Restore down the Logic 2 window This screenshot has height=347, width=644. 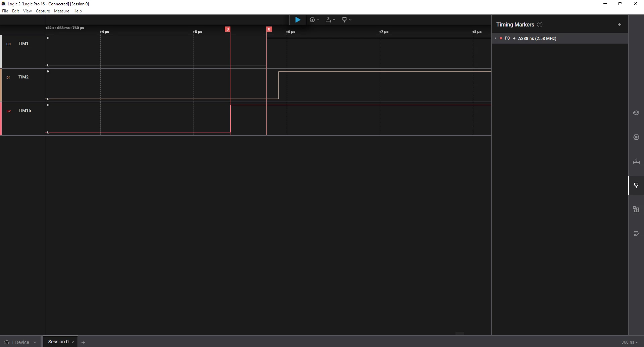(620, 4)
